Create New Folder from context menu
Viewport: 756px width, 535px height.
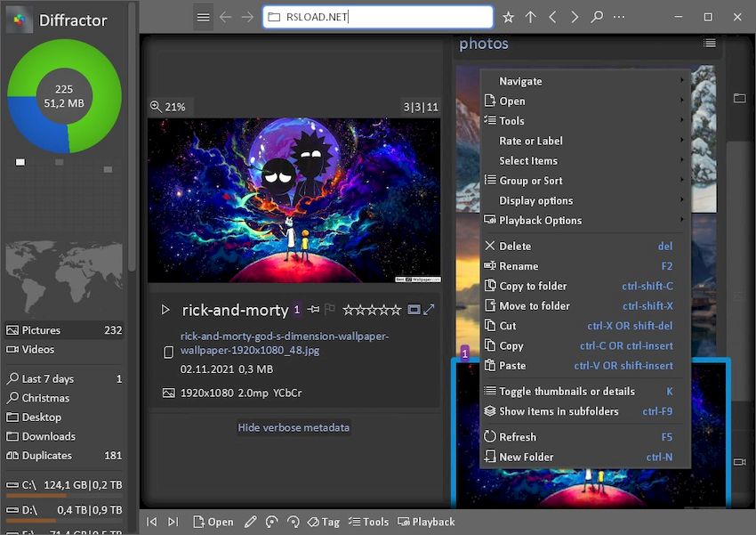[585, 457]
